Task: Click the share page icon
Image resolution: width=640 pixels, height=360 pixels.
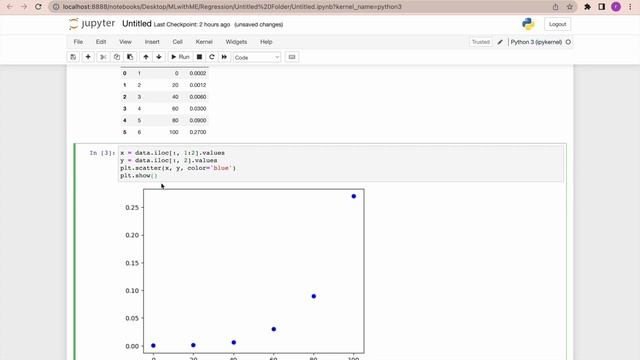Action: (556, 7)
